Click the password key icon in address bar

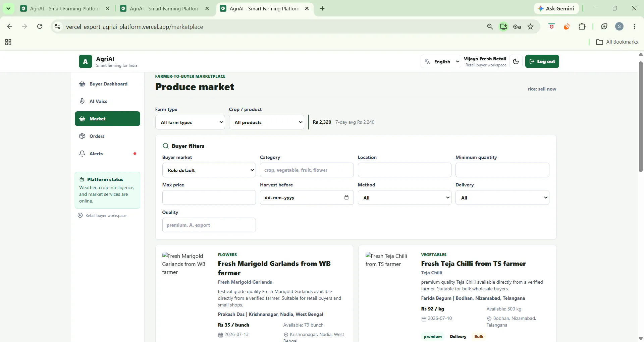coord(517,26)
